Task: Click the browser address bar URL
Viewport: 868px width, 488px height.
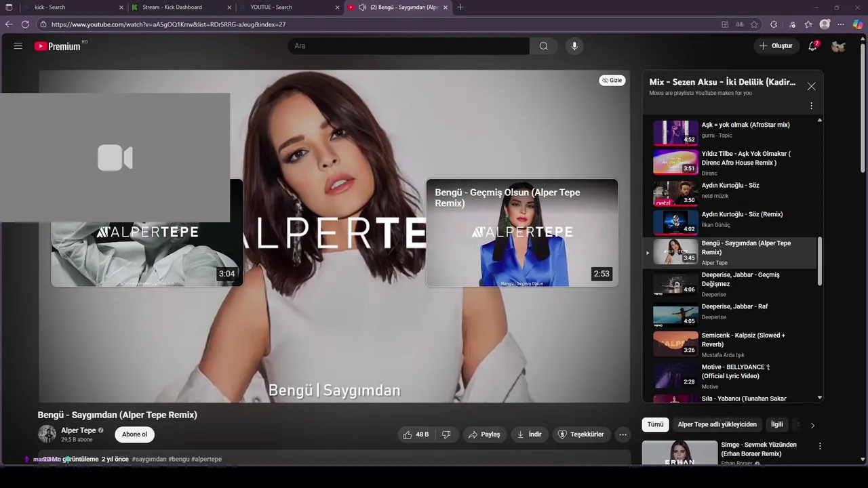Action: (x=168, y=24)
